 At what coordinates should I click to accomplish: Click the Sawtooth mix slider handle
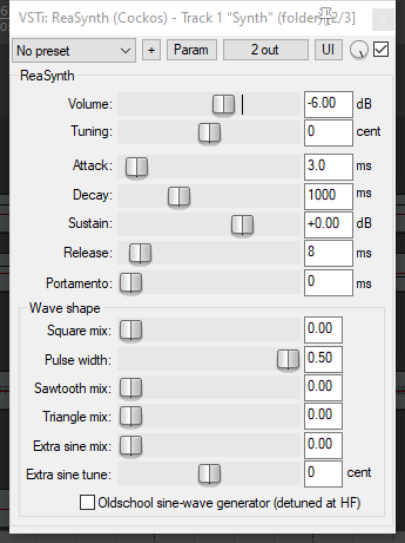131,388
